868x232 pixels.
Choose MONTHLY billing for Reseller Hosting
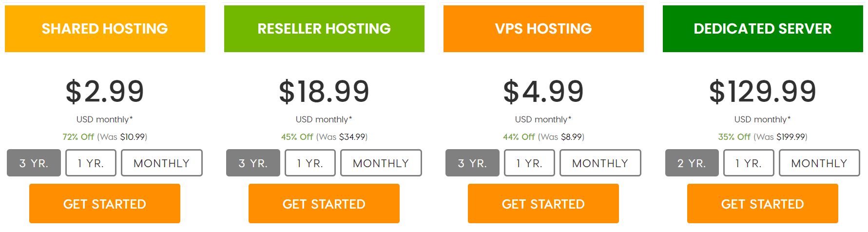(381, 163)
